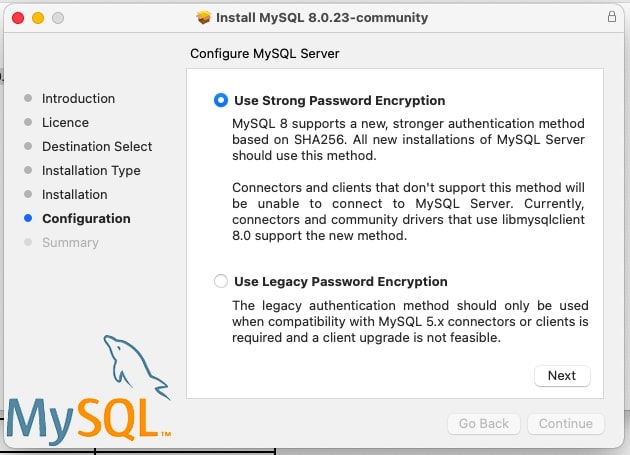Click the blue Configuration step bullet
This screenshot has width=630, height=455.
[28, 219]
